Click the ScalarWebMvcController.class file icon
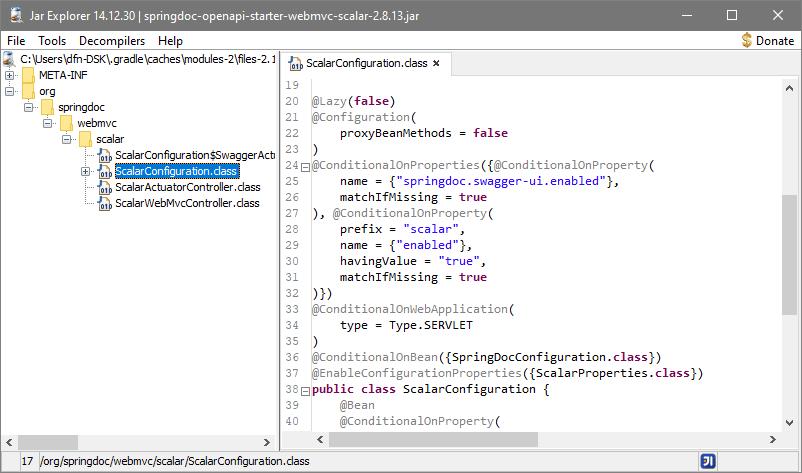The height and width of the screenshot is (473, 802). [x=105, y=204]
